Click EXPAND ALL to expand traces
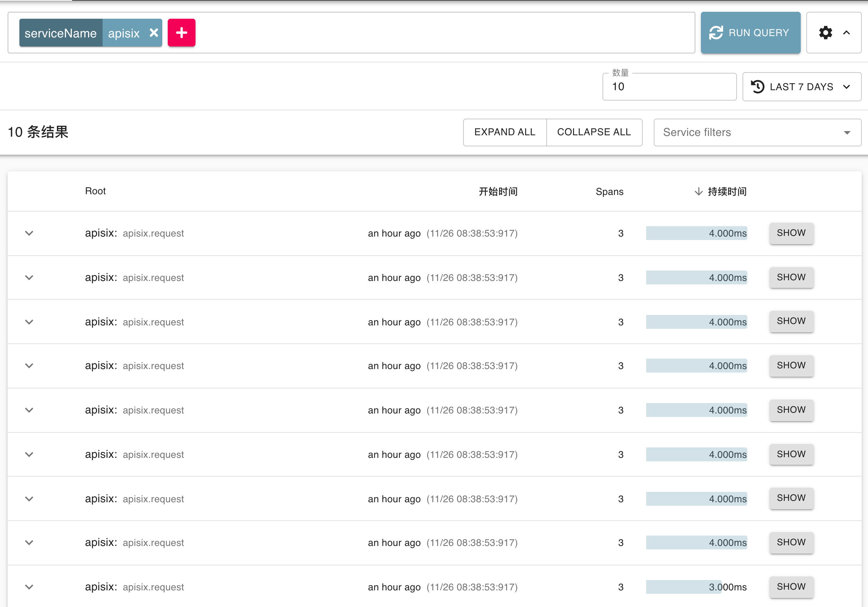The width and height of the screenshot is (868, 607). pyautogui.click(x=505, y=132)
